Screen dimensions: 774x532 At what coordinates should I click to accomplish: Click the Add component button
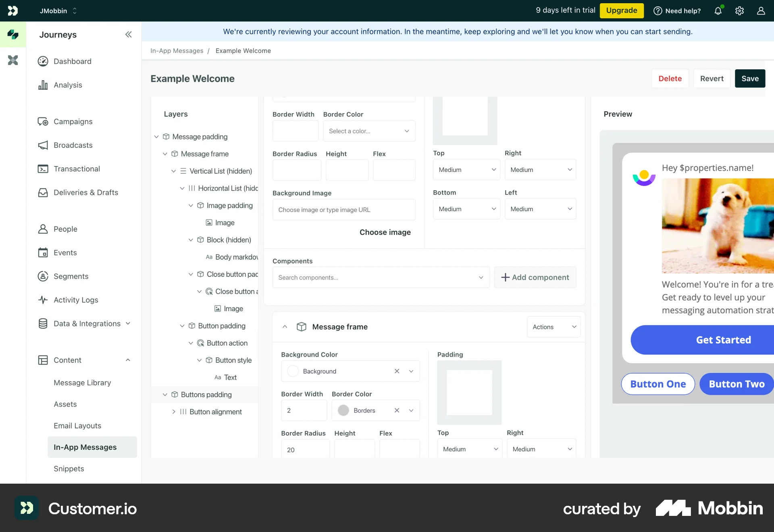point(535,277)
